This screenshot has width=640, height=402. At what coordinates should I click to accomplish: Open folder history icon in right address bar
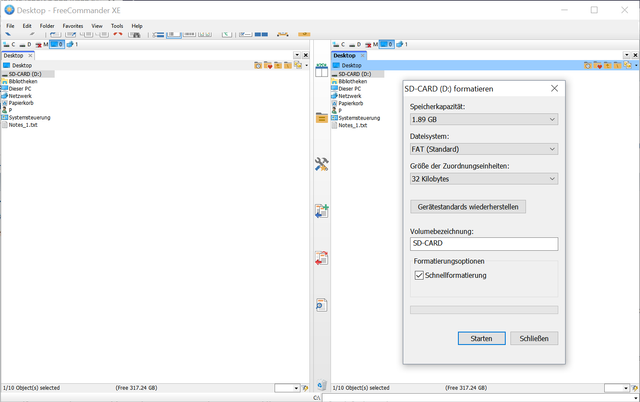coord(588,65)
